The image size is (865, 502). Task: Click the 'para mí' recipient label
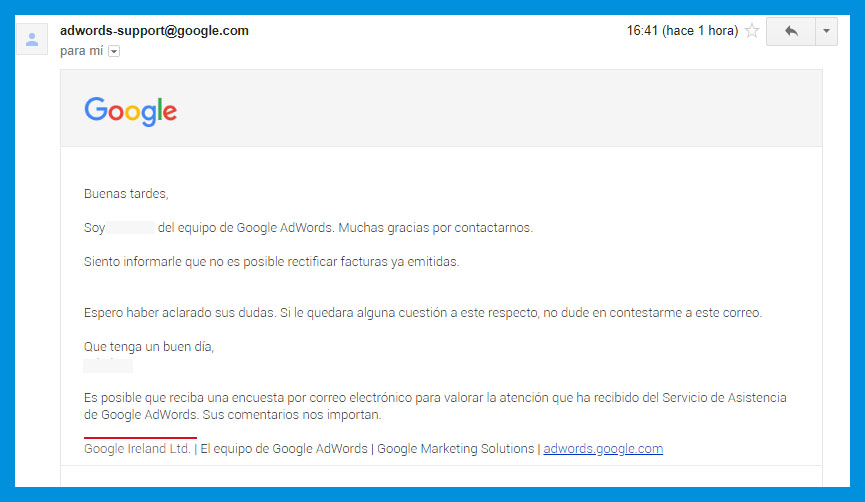tap(82, 51)
